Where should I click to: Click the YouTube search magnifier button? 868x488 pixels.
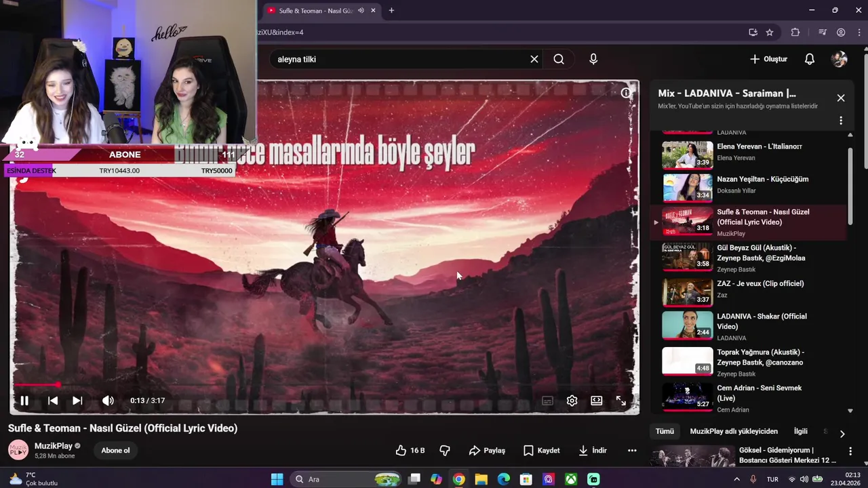[559, 59]
